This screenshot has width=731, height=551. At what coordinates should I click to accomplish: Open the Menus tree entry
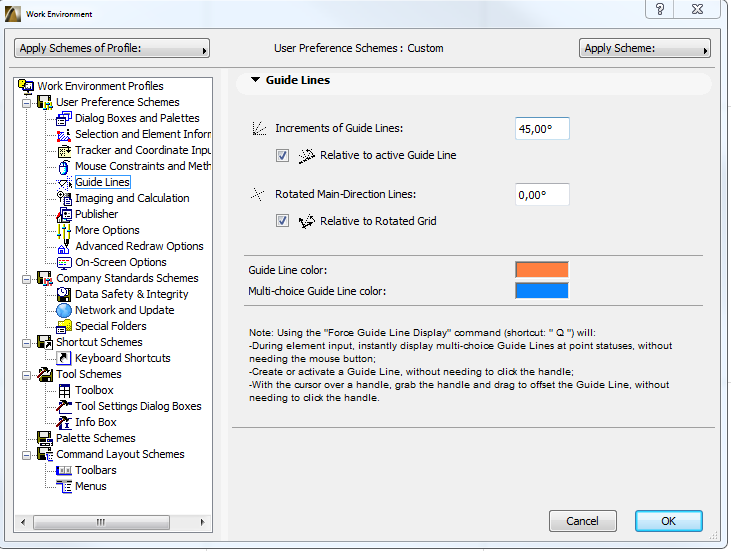click(x=90, y=486)
